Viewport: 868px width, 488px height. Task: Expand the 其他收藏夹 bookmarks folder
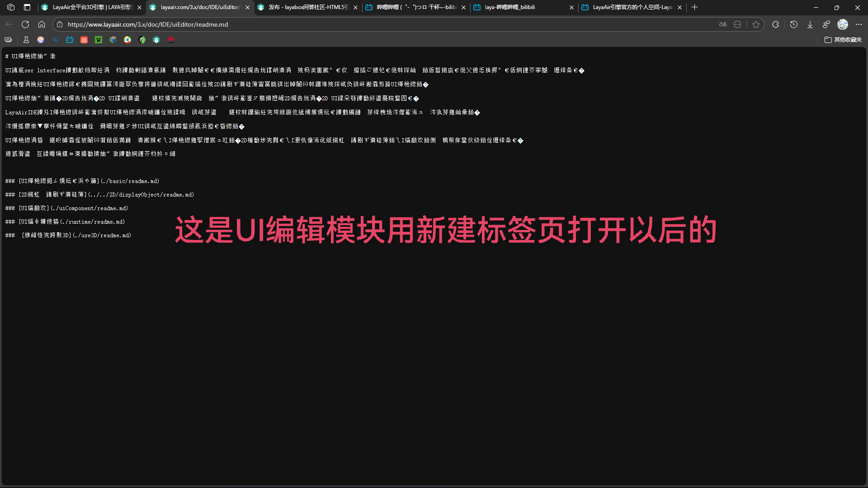tap(843, 40)
